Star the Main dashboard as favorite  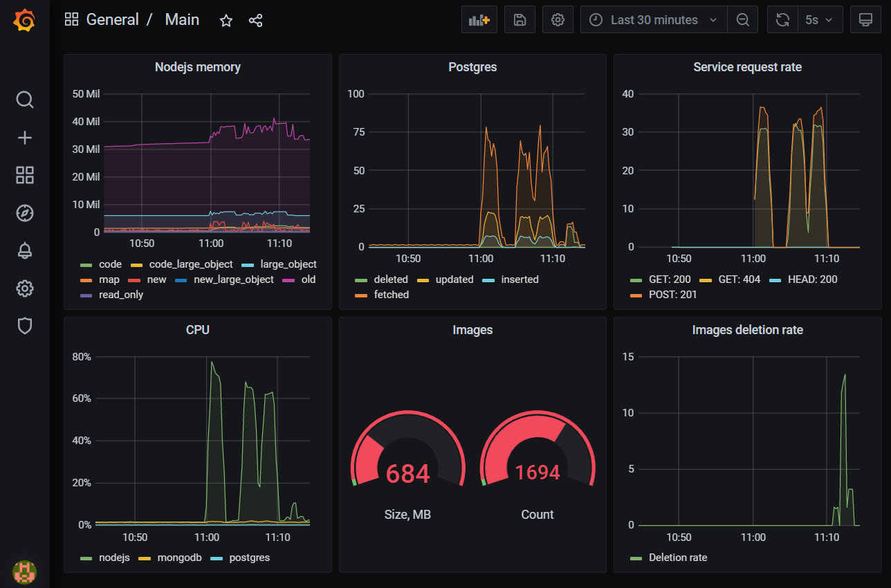coord(226,21)
